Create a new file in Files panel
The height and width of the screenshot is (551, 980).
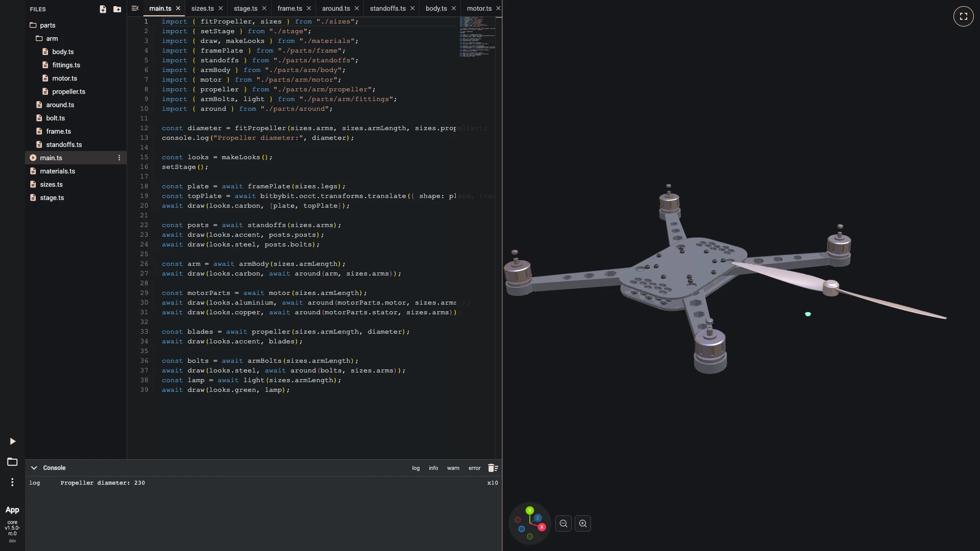coord(103,9)
